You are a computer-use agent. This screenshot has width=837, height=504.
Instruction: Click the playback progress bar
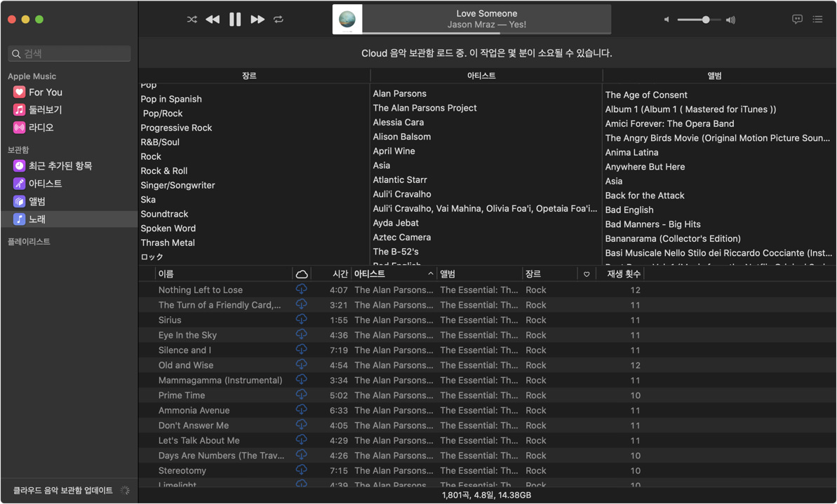pos(486,33)
